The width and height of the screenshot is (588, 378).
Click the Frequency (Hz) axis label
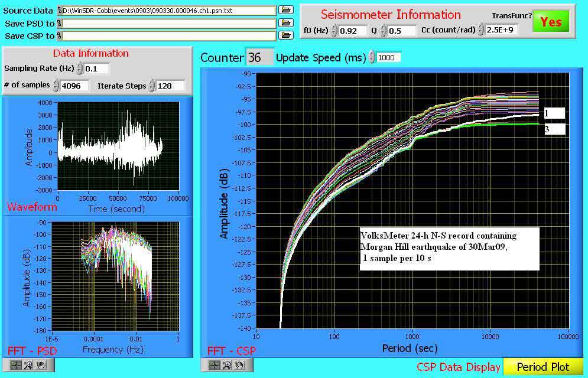113,350
